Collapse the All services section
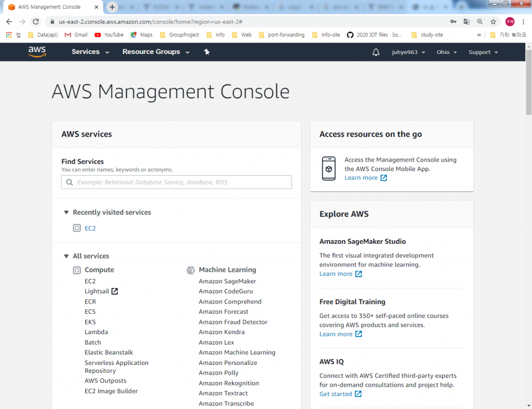This screenshot has height=409, width=532. 66,256
